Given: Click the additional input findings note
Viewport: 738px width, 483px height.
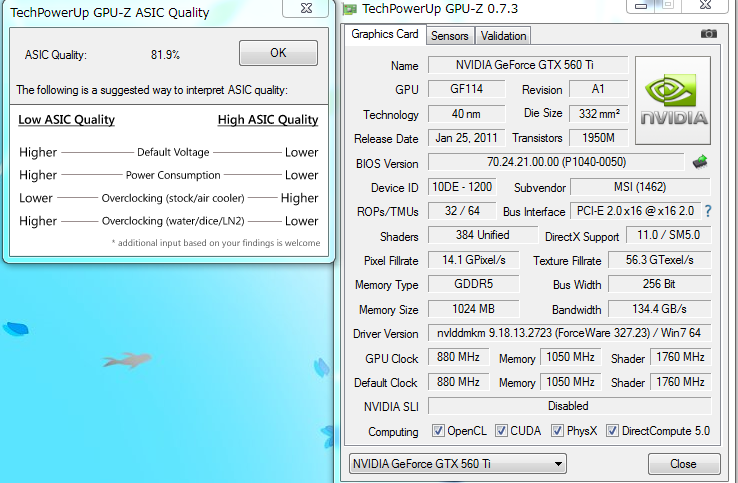Looking at the screenshot, I should click(x=216, y=243).
